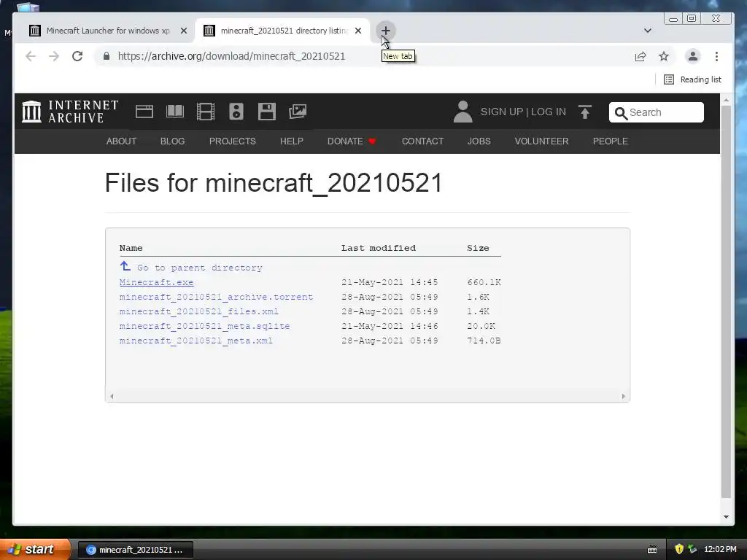Click the page vertical scrollbar thumb
This screenshot has height=560, width=747.
[726, 301]
